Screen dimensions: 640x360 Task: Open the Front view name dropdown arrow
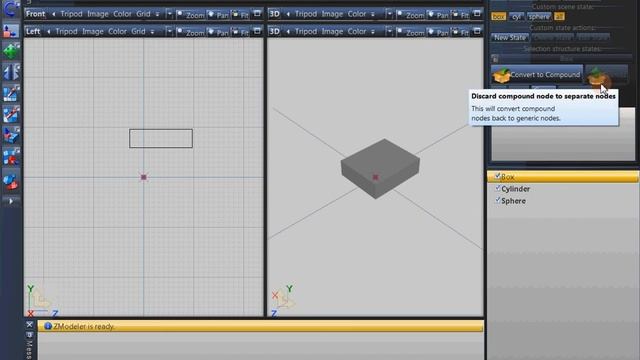click(x=53, y=14)
